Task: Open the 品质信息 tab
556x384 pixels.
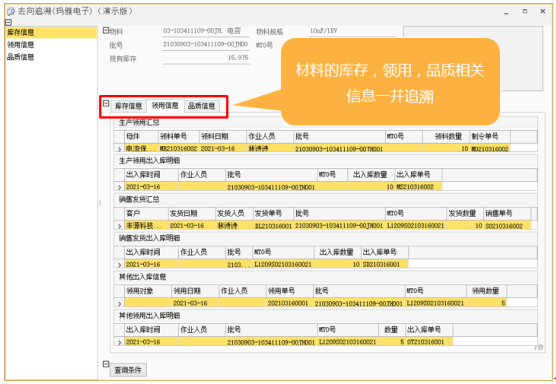Action: pyautogui.click(x=201, y=106)
